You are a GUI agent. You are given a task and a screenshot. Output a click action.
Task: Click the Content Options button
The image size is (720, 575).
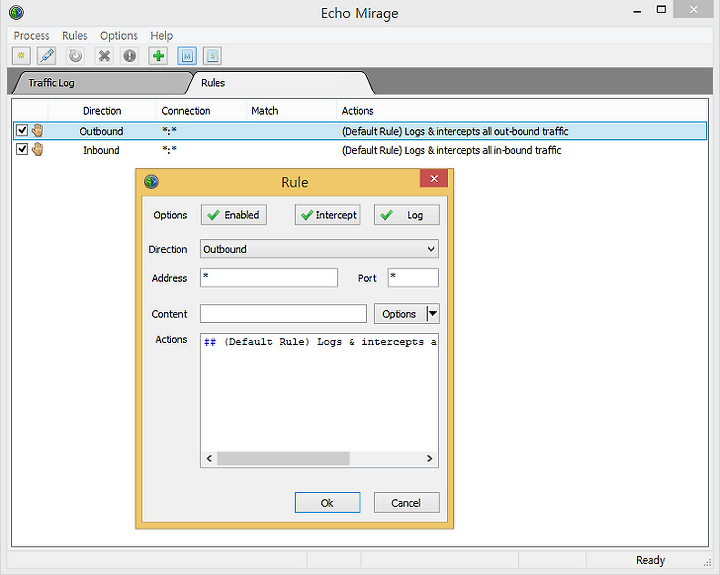(x=399, y=314)
